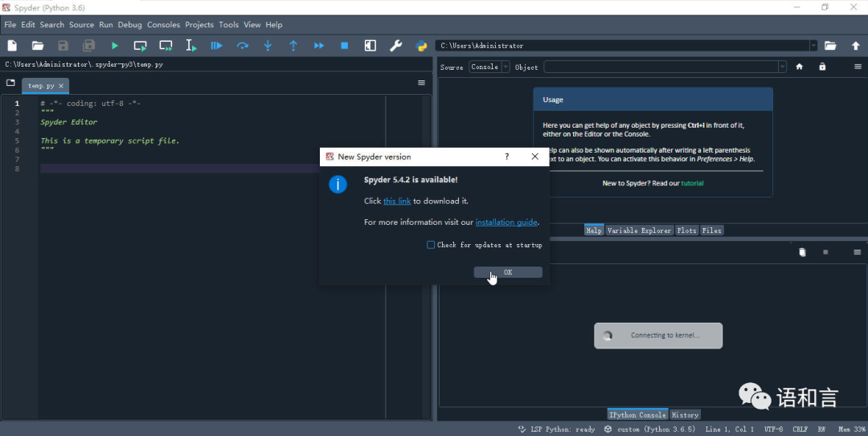
Task: Open the Debug menu
Action: (129, 24)
